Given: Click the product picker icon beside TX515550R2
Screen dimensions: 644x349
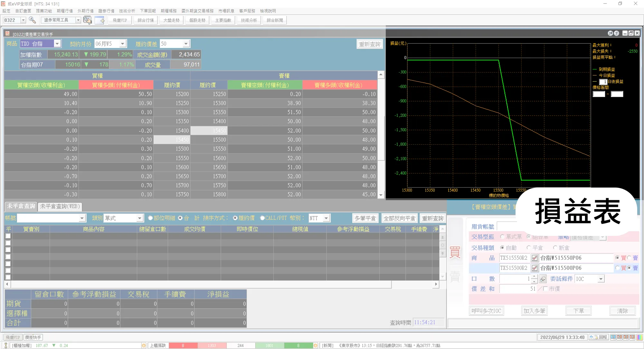Looking at the screenshot, I should tap(535, 258).
